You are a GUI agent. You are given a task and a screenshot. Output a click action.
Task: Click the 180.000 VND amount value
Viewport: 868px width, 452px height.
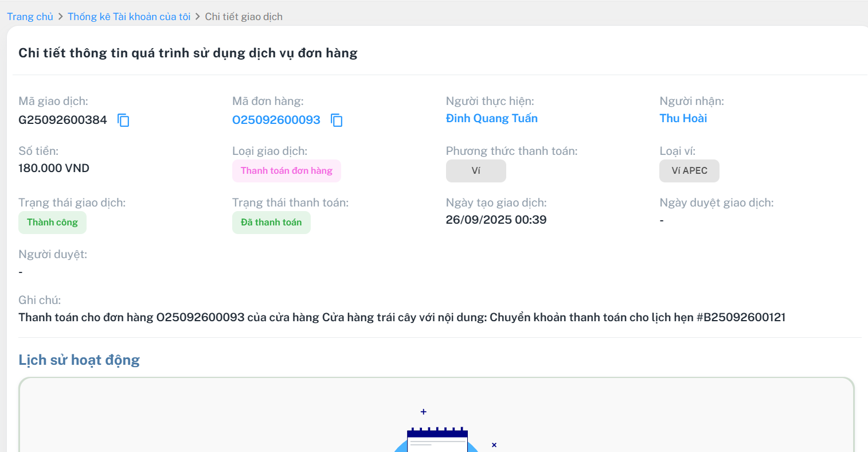pos(54,168)
